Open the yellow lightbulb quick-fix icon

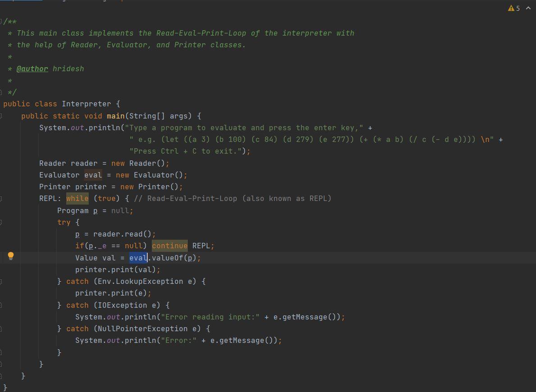point(11,256)
